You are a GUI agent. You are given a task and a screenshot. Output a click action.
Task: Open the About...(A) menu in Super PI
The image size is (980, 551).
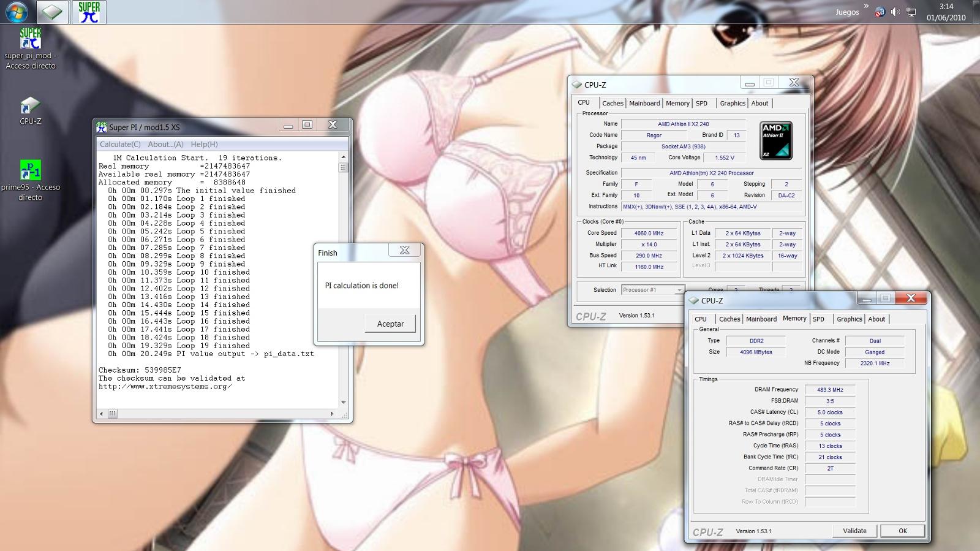165,144
